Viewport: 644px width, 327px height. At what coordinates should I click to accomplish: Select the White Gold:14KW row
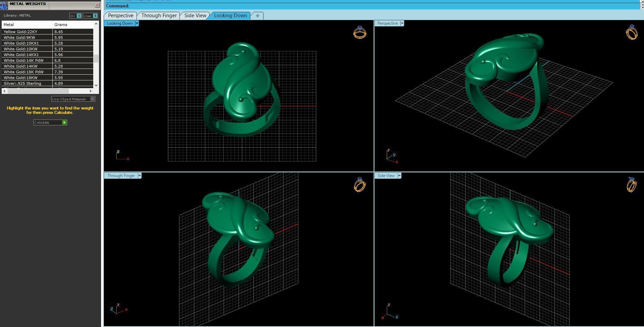(x=47, y=66)
